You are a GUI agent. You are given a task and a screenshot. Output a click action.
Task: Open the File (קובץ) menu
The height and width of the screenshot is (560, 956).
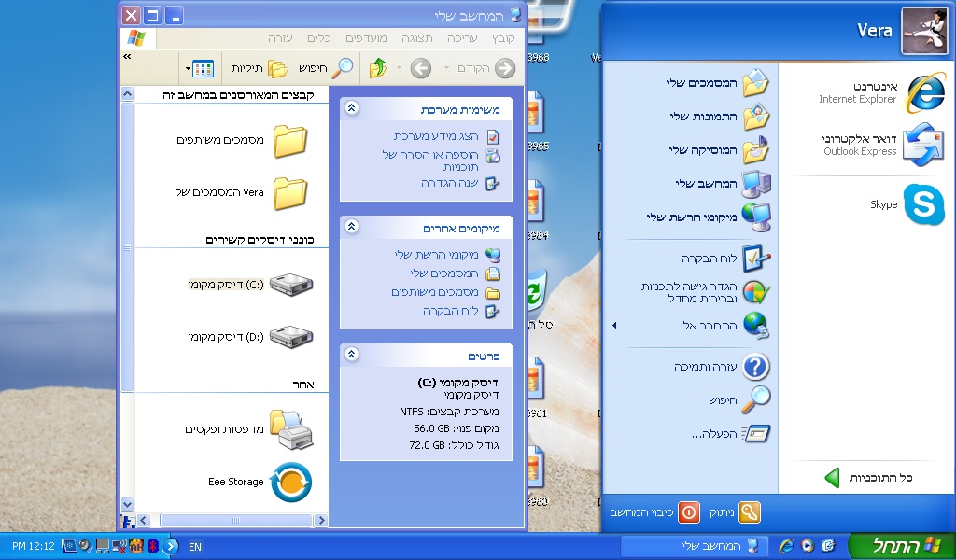[503, 38]
